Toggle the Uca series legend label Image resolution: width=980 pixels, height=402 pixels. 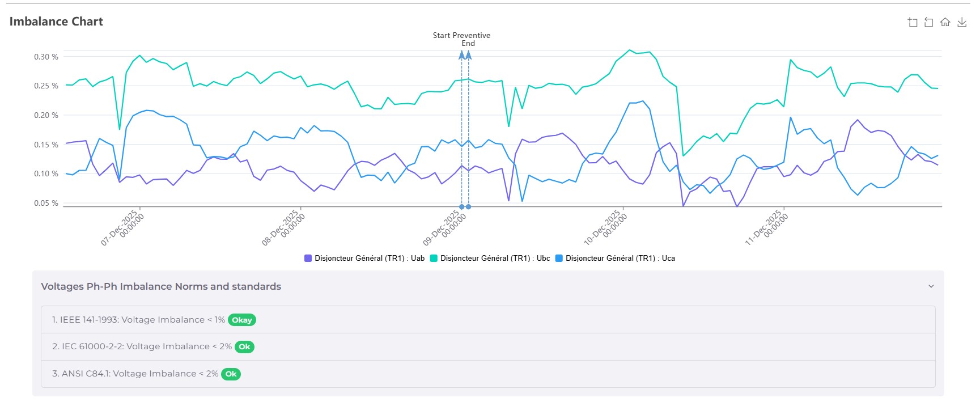(x=620, y=259)
